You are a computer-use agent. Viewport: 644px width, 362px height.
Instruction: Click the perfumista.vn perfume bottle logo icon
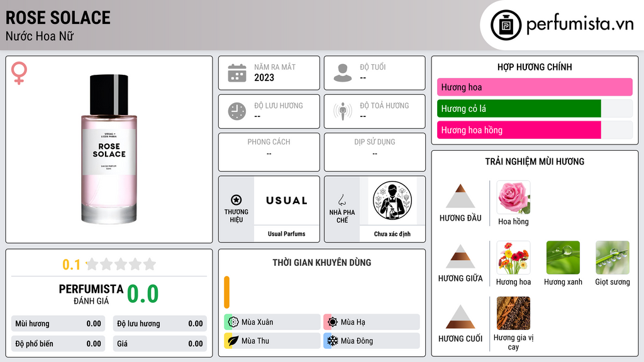coord(506,25)
